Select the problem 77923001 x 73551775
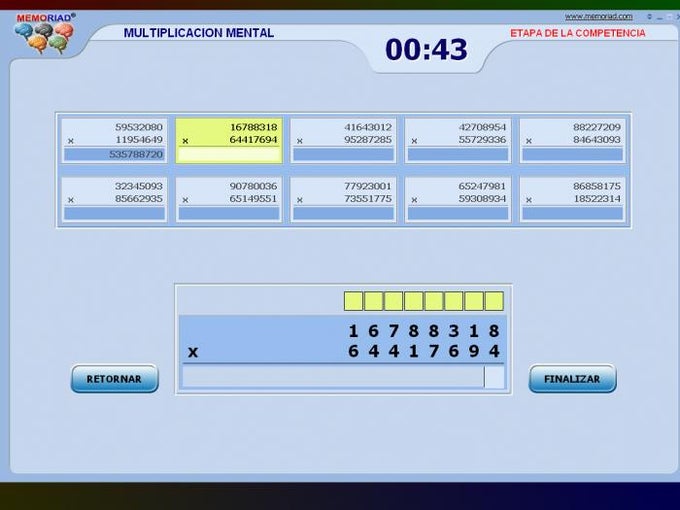680x510 pixels. pos(343,199)
